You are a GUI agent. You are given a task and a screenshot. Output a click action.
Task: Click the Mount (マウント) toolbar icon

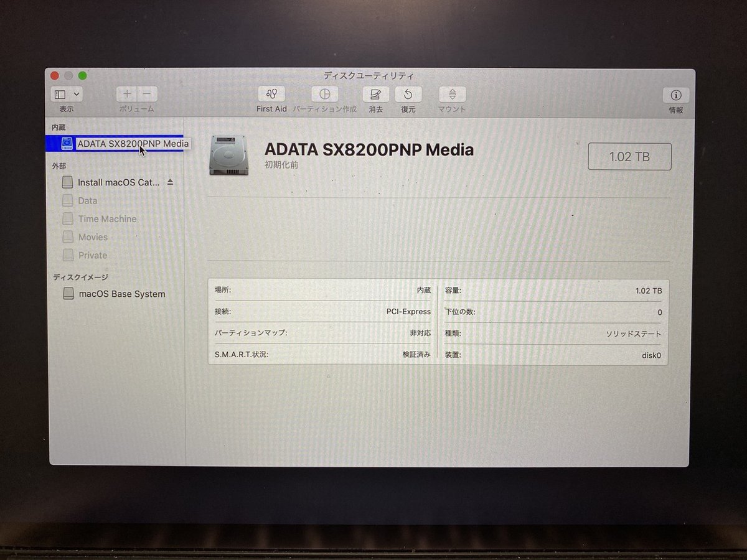(452, 94)
